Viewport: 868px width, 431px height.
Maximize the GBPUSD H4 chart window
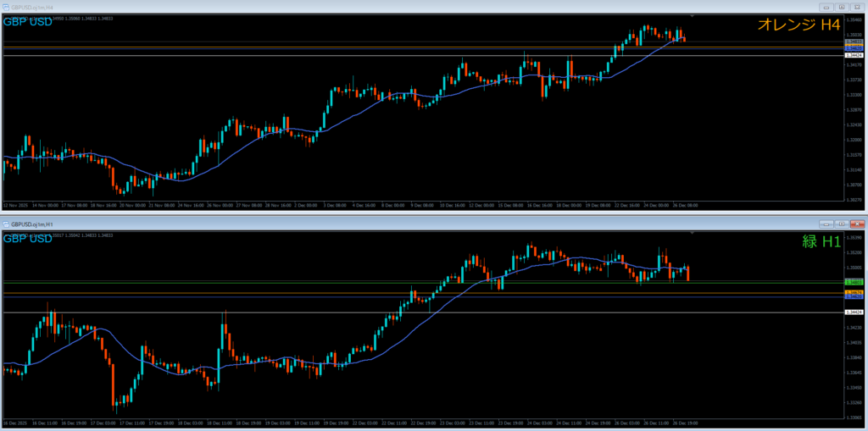click(x=841, y=7)
